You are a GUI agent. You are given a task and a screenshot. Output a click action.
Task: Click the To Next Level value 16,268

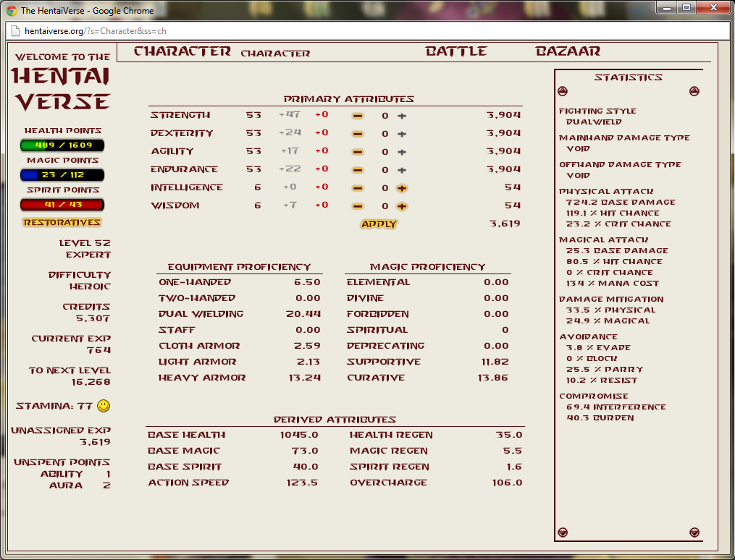91,382
